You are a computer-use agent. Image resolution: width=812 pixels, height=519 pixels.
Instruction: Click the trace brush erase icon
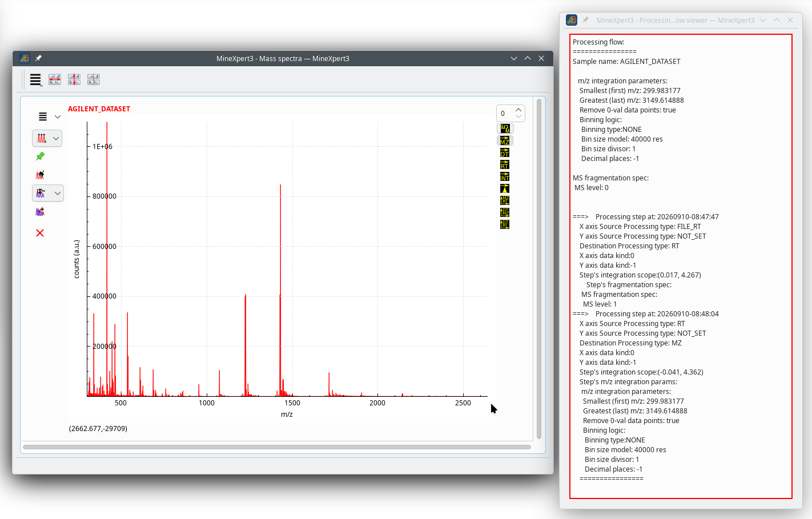[x=40, y=175]
